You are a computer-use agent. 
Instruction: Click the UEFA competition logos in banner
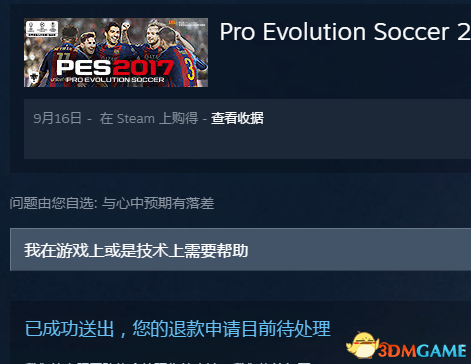[42, 29]
